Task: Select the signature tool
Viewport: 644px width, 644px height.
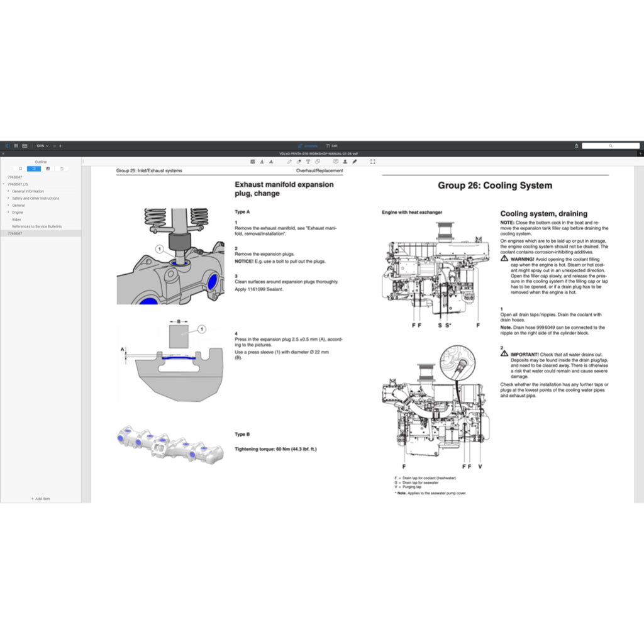Action: pyautogui.click(x=354, y=162)
